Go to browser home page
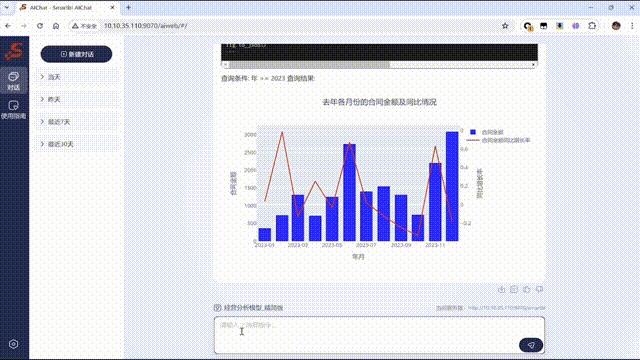Screen dimensions: 640x360 point(56,26)
